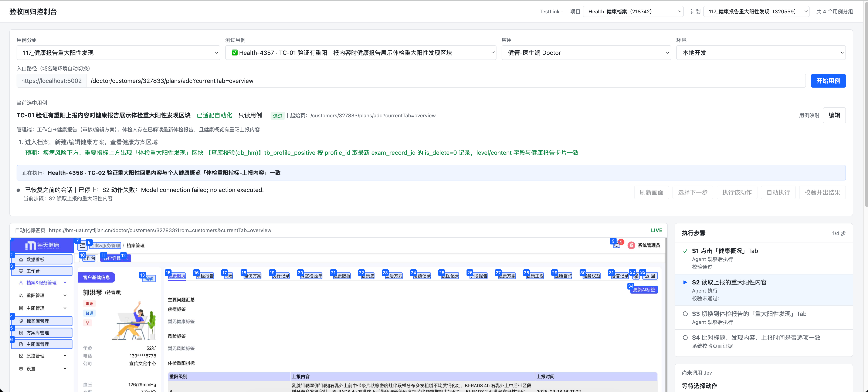Click the 重阳 red tag
The height and width of the screenshot is (392, 868).
click(x=89, y=304)
